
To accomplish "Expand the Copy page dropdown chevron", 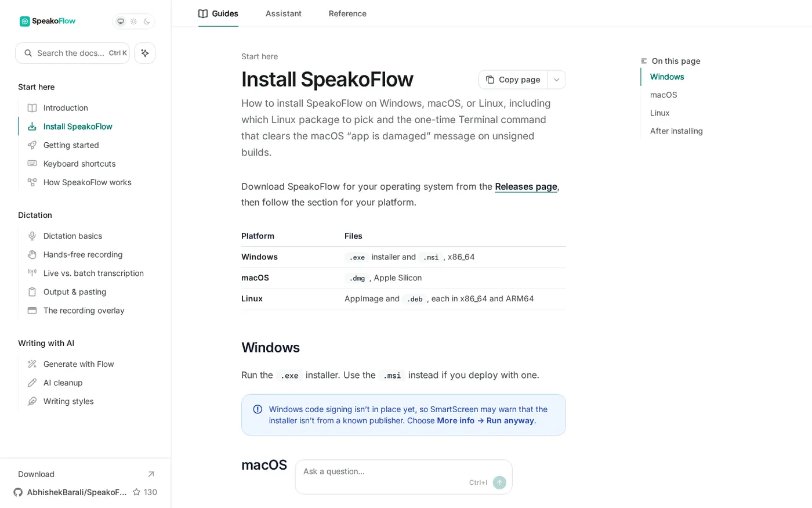I will 556,80.
